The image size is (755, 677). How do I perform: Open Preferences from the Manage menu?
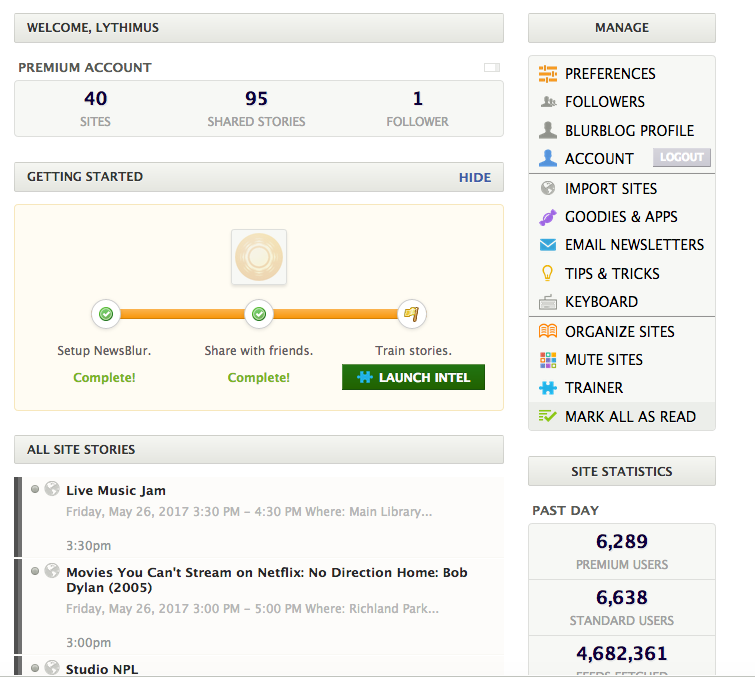click(622, 74)
